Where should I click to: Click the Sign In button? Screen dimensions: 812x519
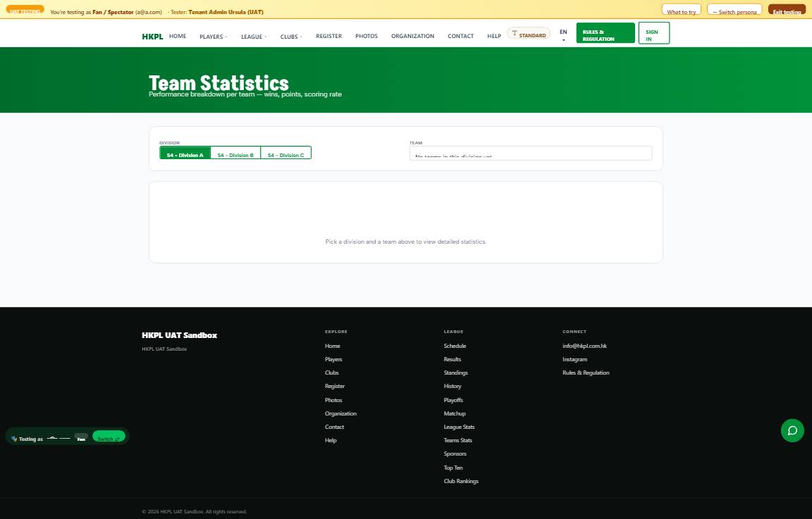tap(653, 33)
